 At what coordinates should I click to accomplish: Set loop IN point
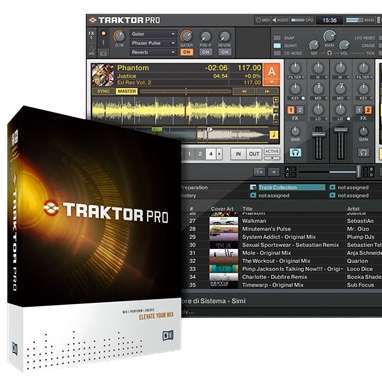coord(238,154)
